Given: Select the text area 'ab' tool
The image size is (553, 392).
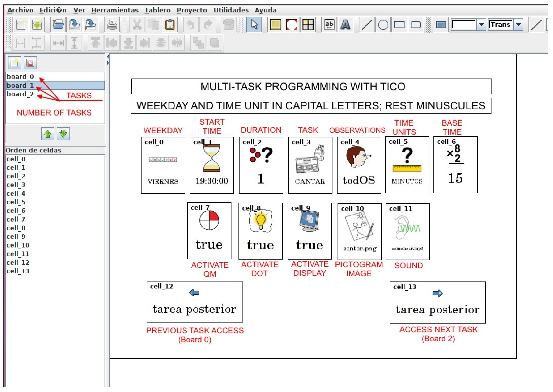Looking at the screenshot, I should point(329,25).
